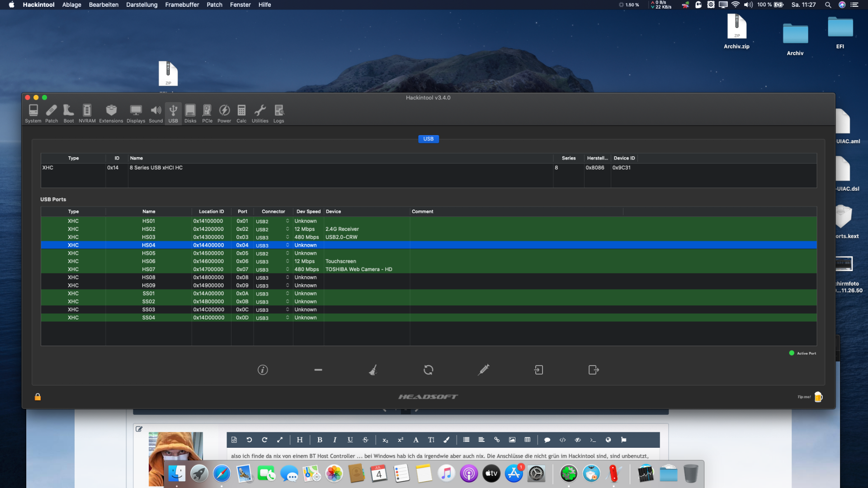Click the export USB ports icon

pyautogui.click(x=594, y=370)
